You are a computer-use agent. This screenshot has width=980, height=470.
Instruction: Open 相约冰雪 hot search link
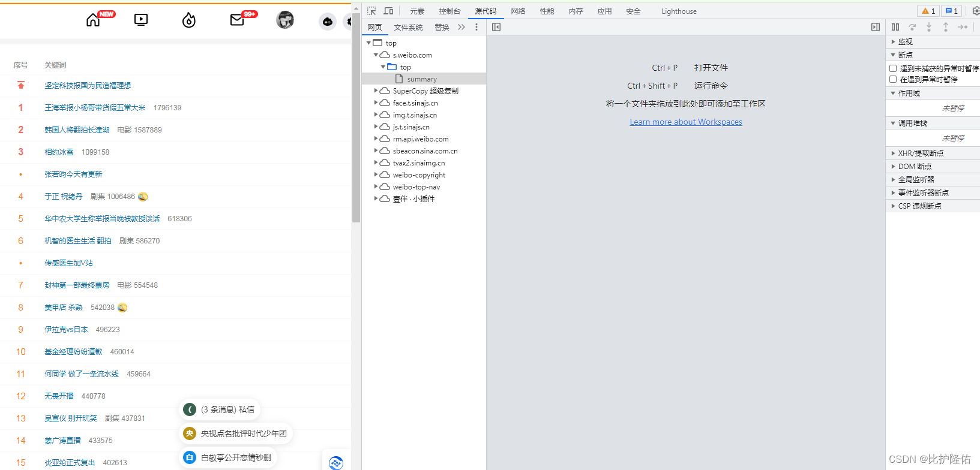[x=59, y=152]
